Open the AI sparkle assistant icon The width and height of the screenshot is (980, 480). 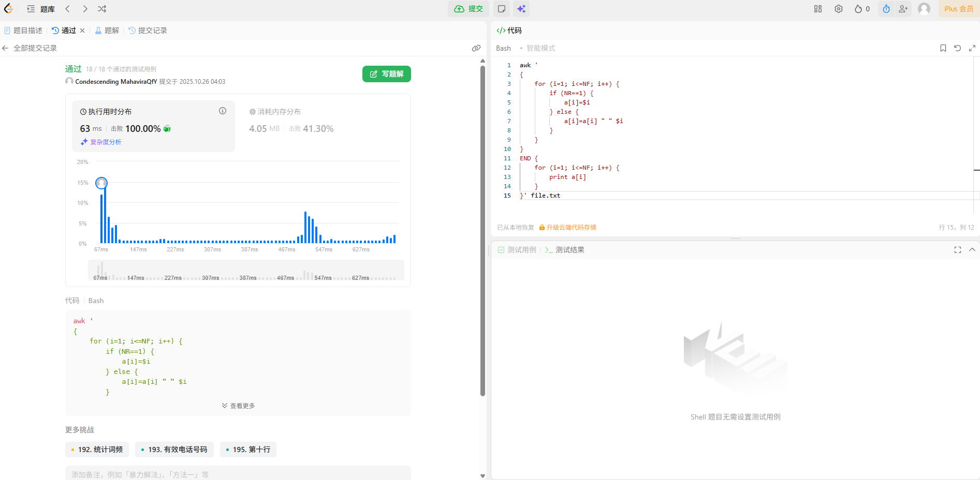pyautogui.click(x=521, y=9)
